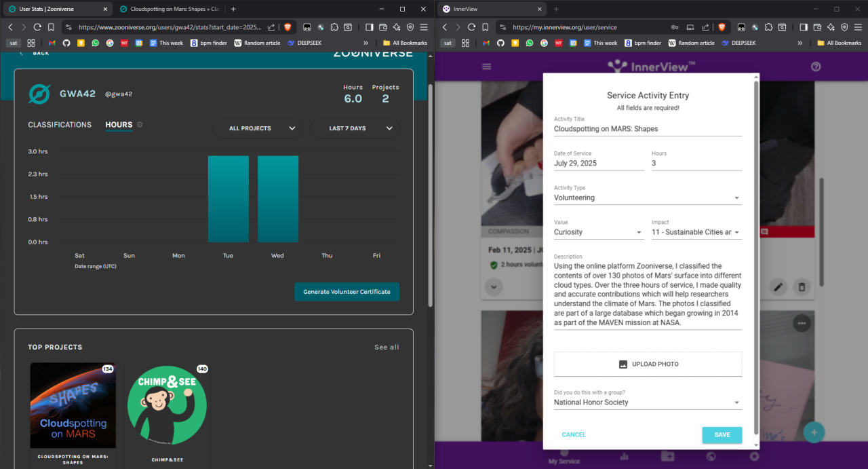Screen dimensions: 868x469
Task: Expand the service card chevron toggle
Action: click(x=494, y=287)
